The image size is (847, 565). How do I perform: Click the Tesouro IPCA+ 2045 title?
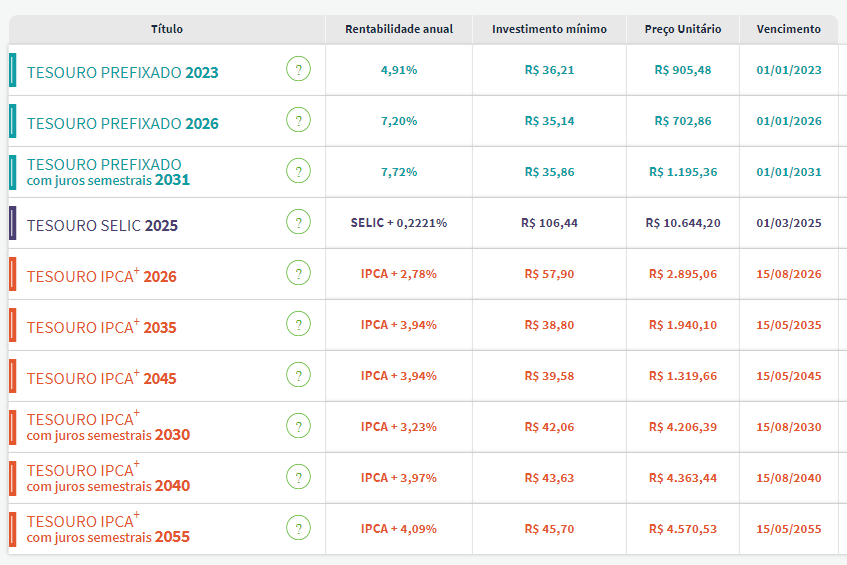click(101, 378)
